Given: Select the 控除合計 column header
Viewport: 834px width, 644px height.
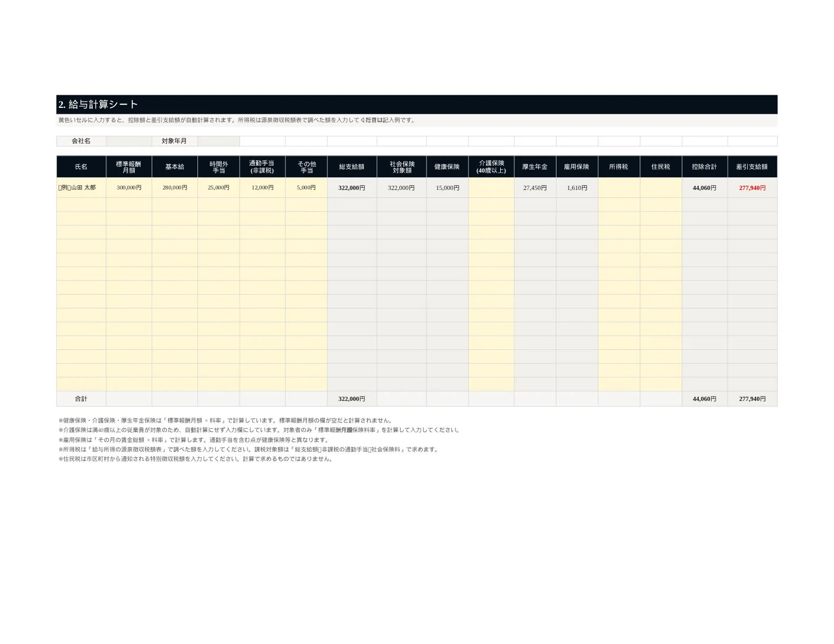Looking at the screenshot, I should (704, 167).
